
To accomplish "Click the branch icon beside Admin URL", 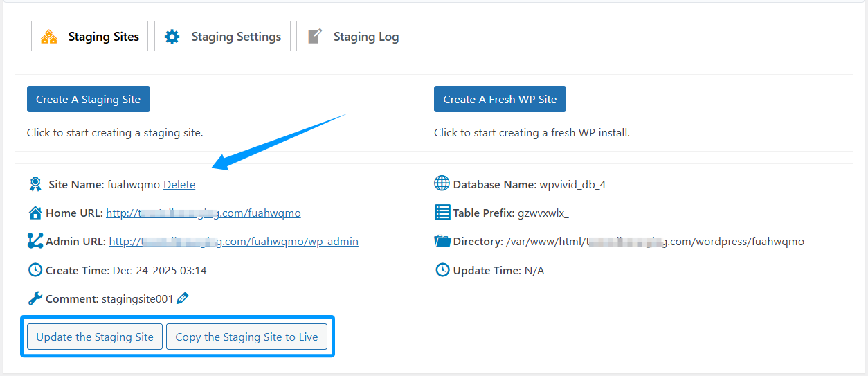I will [x=35, y=241].
